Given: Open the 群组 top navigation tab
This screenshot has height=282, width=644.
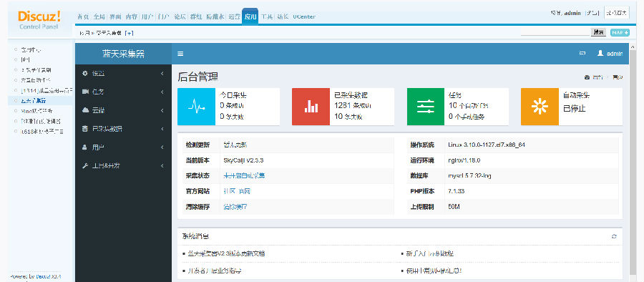Looking at the screenshot, I should (x=196, y=17).
